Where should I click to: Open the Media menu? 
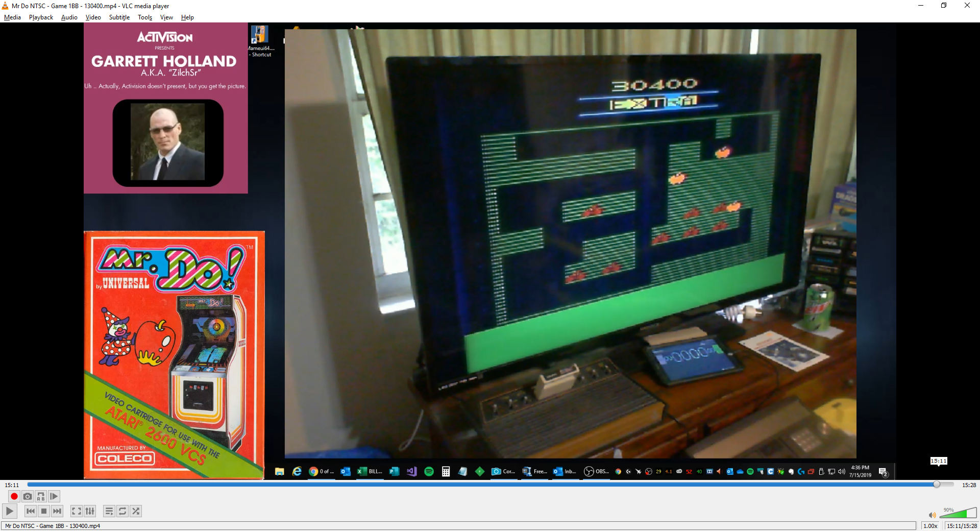pyautogui.click(x=12, y=17)
